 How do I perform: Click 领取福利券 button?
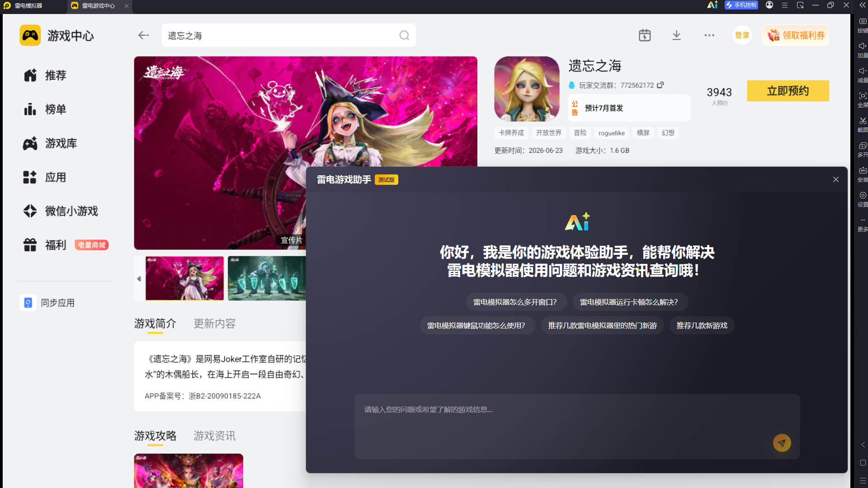point(796,35)
